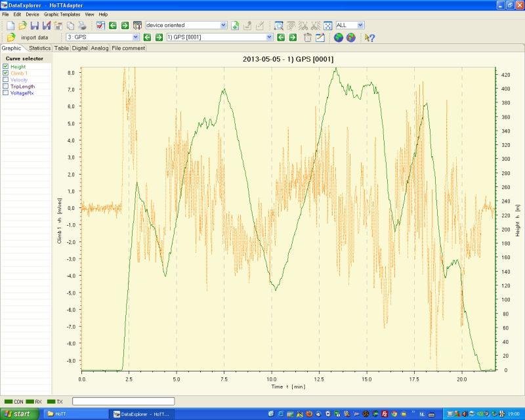Image resolution: width=525 pixels, height=420 pixels.
Task: Click the import data folder icon
Action: click(x=11, y=37)
